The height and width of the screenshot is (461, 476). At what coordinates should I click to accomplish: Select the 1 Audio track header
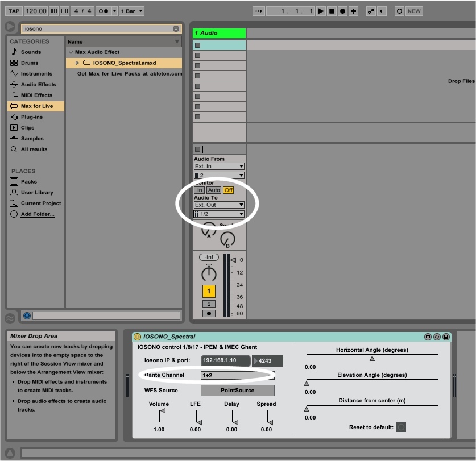pos(219,33)
